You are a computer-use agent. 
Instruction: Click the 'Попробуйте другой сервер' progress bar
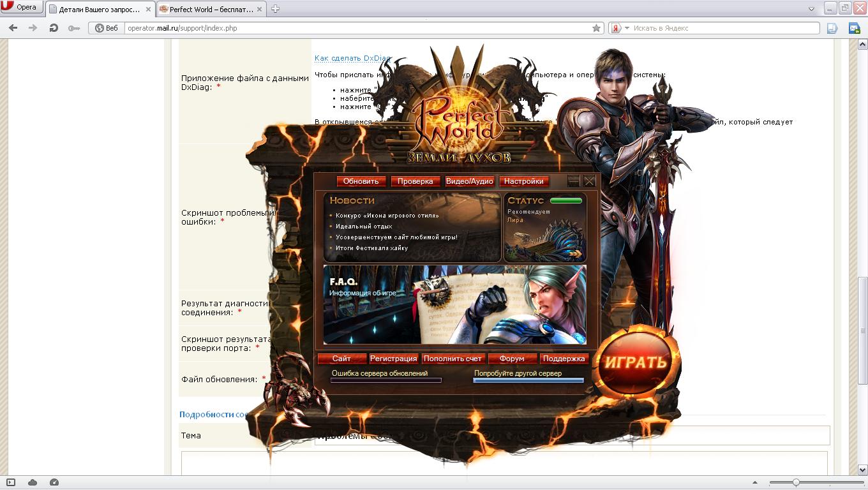click(528, 380)
